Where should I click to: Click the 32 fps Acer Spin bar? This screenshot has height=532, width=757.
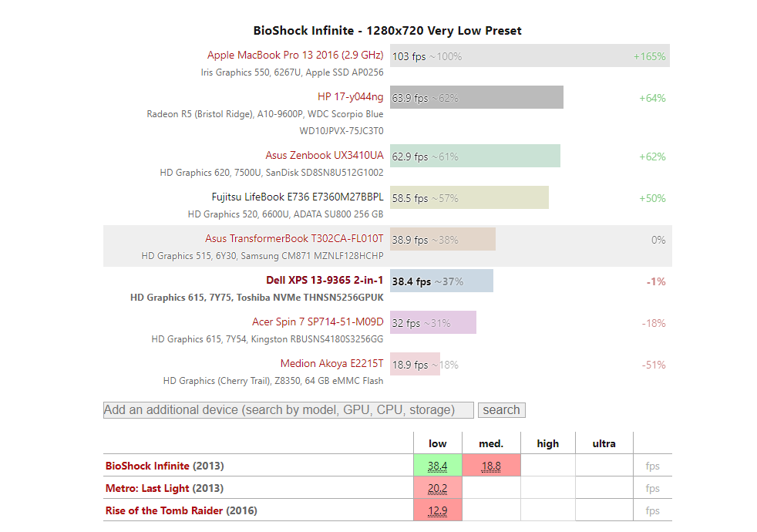coord(433,322)
